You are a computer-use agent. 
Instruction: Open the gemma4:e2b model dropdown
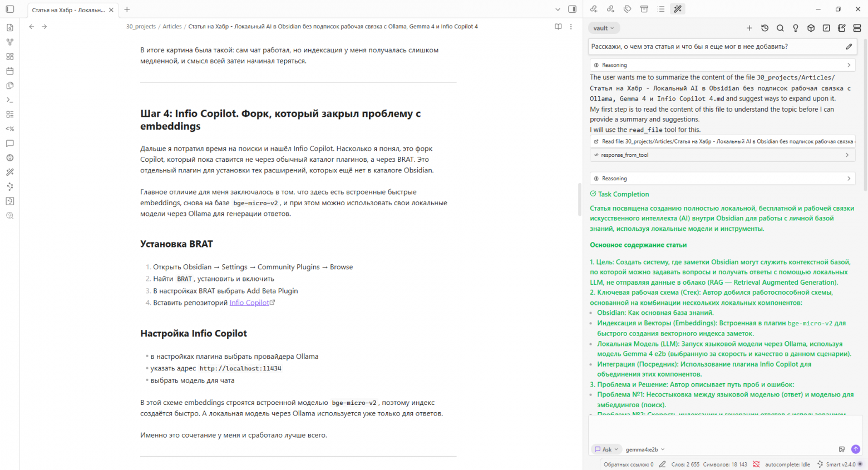[x=645, y=449]
